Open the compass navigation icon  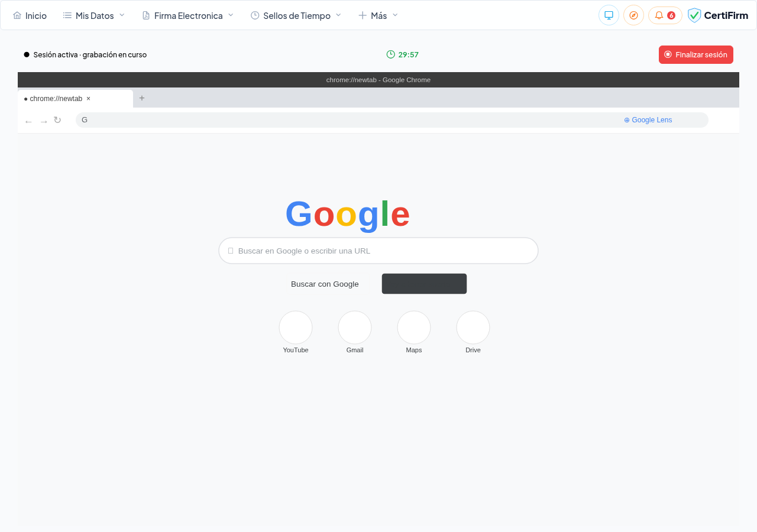click(633, 15)
